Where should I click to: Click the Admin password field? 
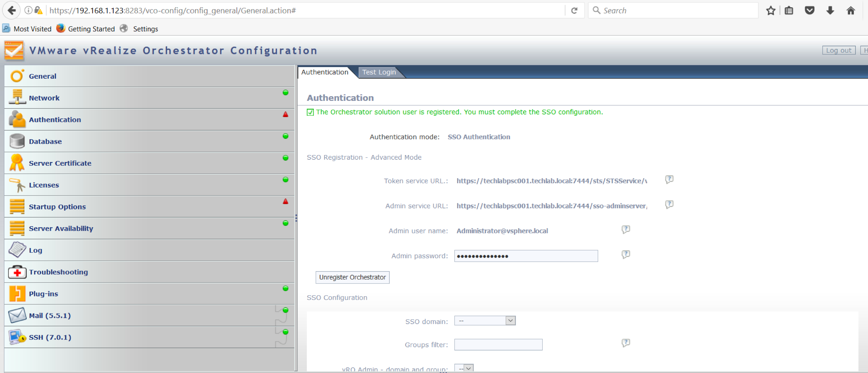[x=526, y=256]
